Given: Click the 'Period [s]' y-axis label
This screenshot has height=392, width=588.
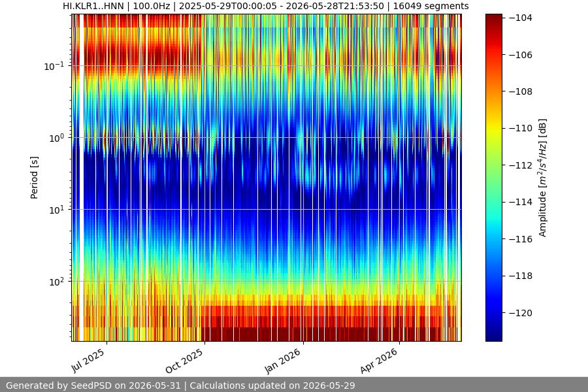Looking at the screenshot, I should (x=34, y=178).
